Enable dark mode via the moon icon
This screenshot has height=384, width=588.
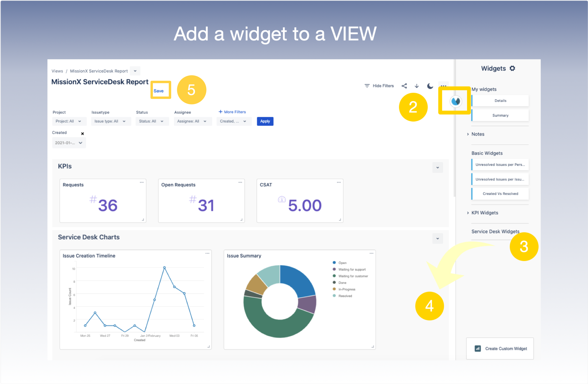coord(430,86)
